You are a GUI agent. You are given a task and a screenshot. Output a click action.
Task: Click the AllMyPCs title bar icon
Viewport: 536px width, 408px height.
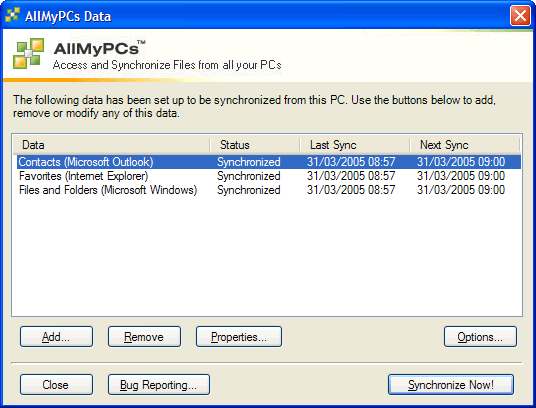[x=12, y=15]
